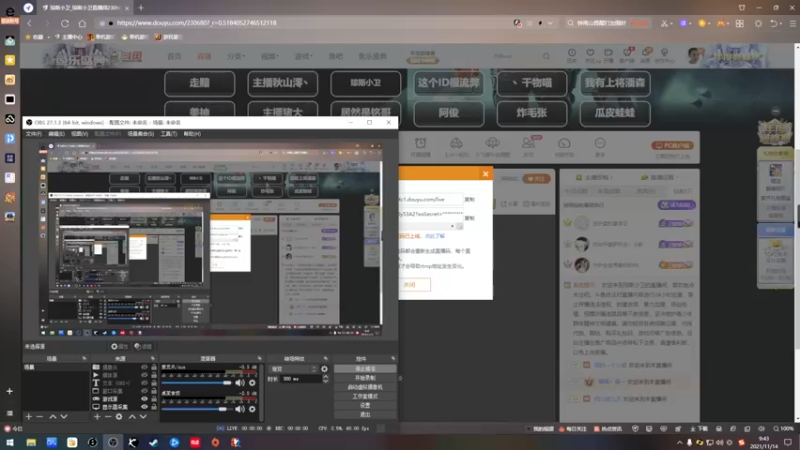Mute the first mixer channel speaker icon

click(x=240, y=383)
